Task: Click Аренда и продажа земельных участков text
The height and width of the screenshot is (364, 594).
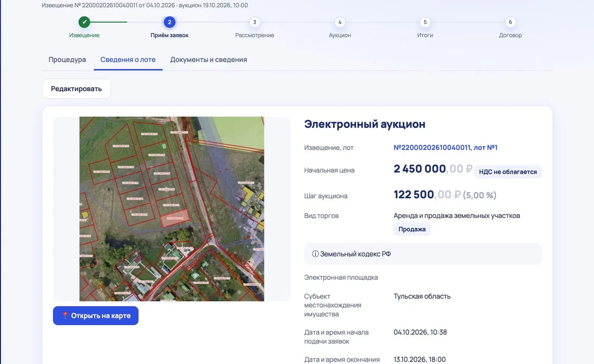Action: [457, 216]
